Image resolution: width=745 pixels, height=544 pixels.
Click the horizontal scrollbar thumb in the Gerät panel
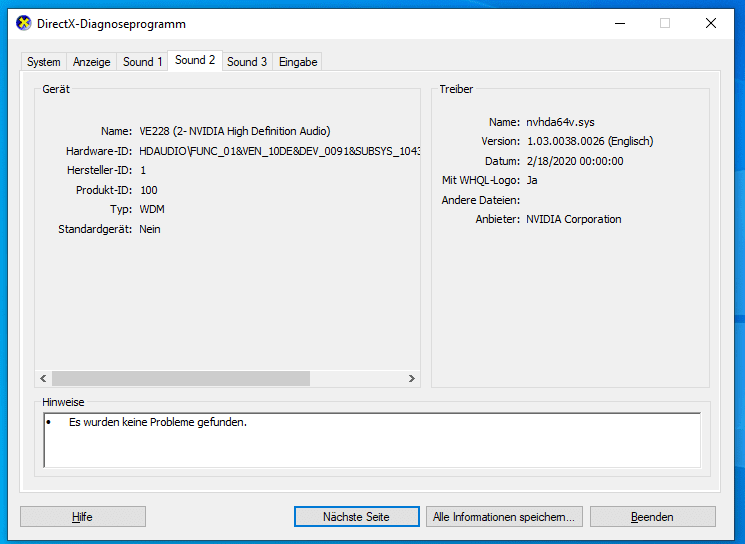click(x=181, y=378)
